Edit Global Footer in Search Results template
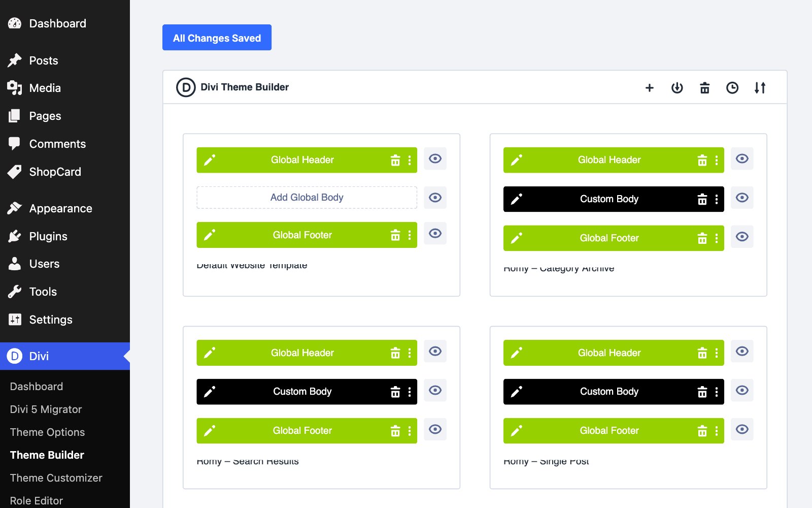 [210, 431]
